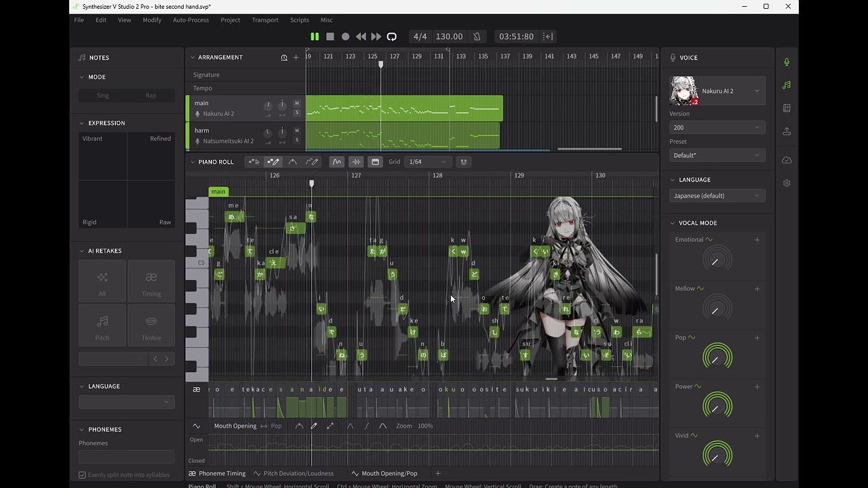Toggle Evenly split note into syllables checkbox
Viewport: 868px width, 488px height.
(82, 475)
